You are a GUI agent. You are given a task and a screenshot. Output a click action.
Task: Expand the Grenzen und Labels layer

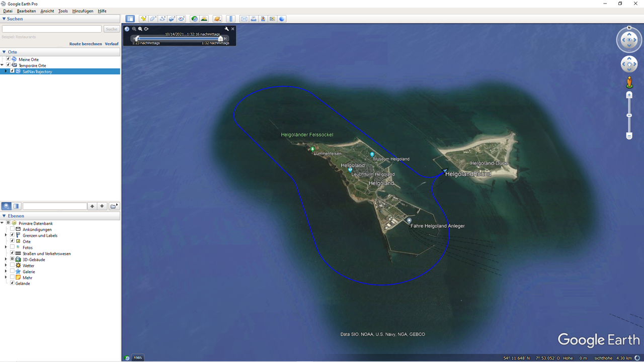6,235
